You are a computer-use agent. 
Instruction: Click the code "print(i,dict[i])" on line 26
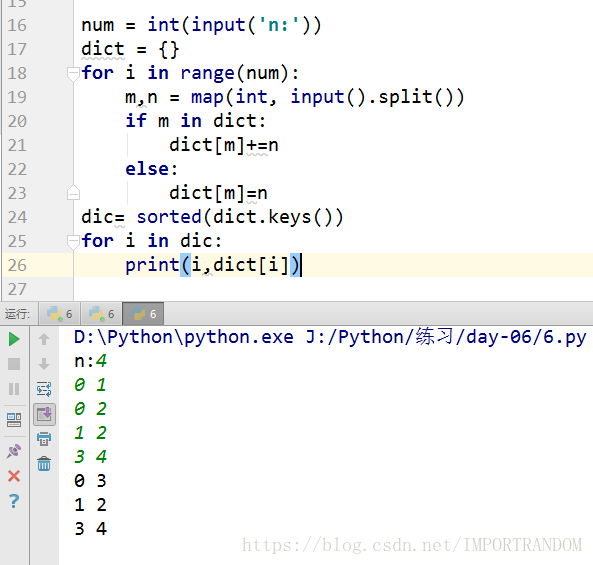(213, 265)
